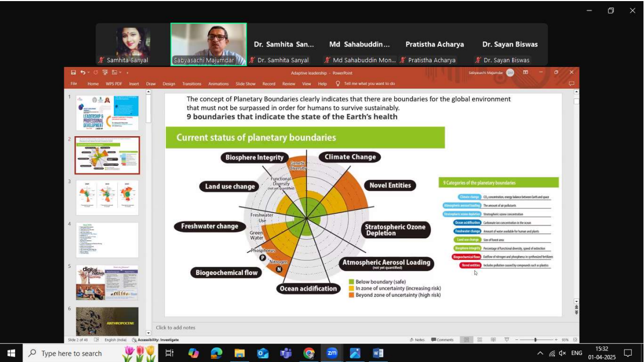The height and width of the screenshot is (362, 644).
Task: Open Microsoft Edge from the taskbar
Action: [216, 353]
